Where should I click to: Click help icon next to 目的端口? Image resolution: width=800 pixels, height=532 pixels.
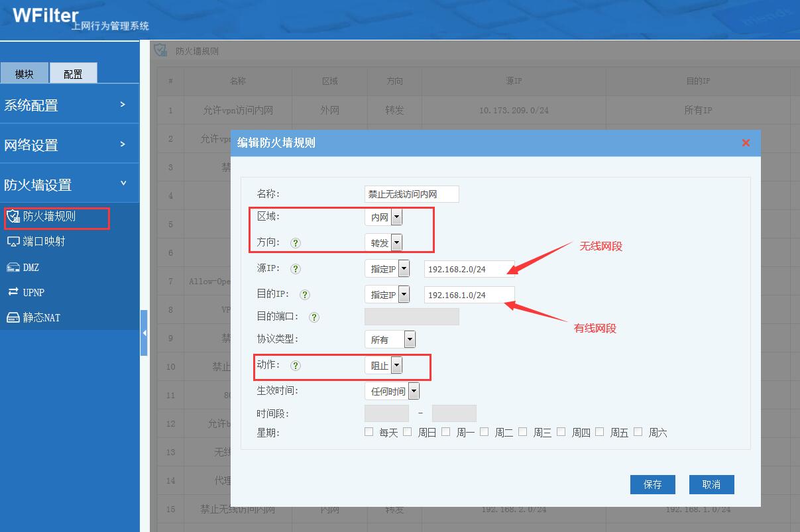[314, 317]
